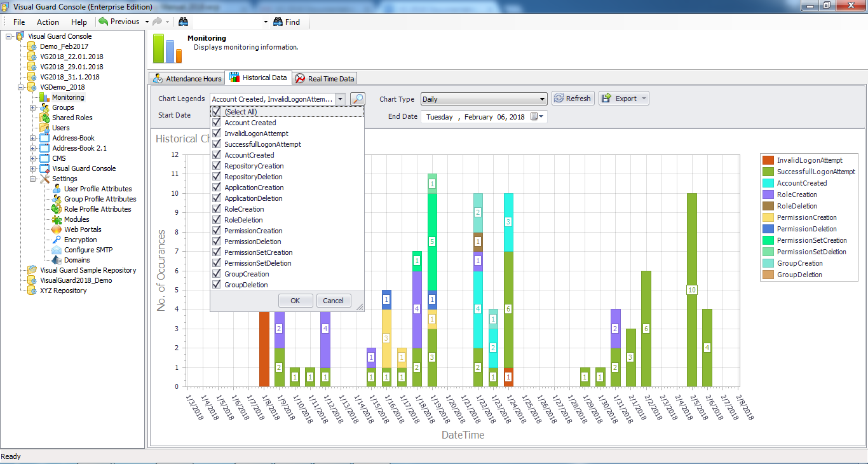Click the OK button in the legends list
This screenshot has width=868, height=464.
[x=295, y=300]
